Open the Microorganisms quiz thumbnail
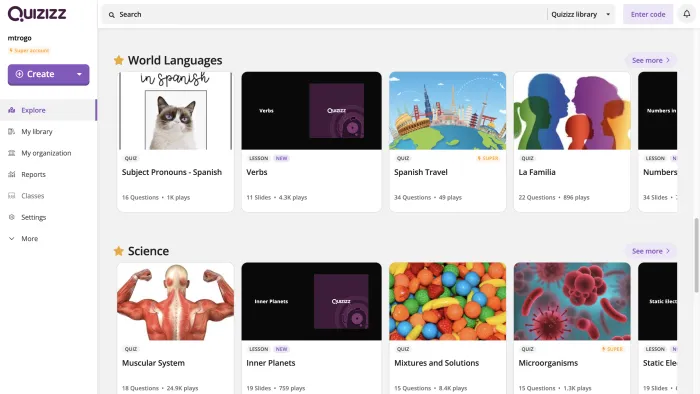Image resolution: width=700 pixels, height=394 pixels. (572, 301)
